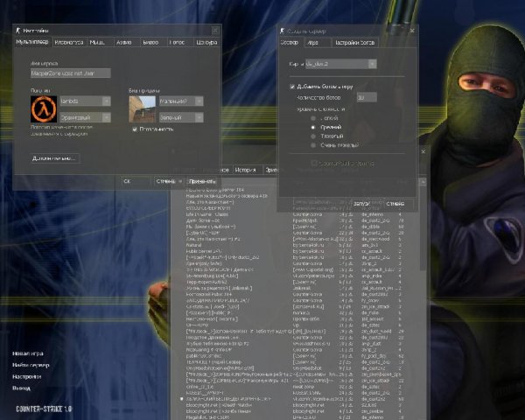Screen dimensions: 525x420
Task: Close the Настройки settings window
Action: click(x=215, y=30)
